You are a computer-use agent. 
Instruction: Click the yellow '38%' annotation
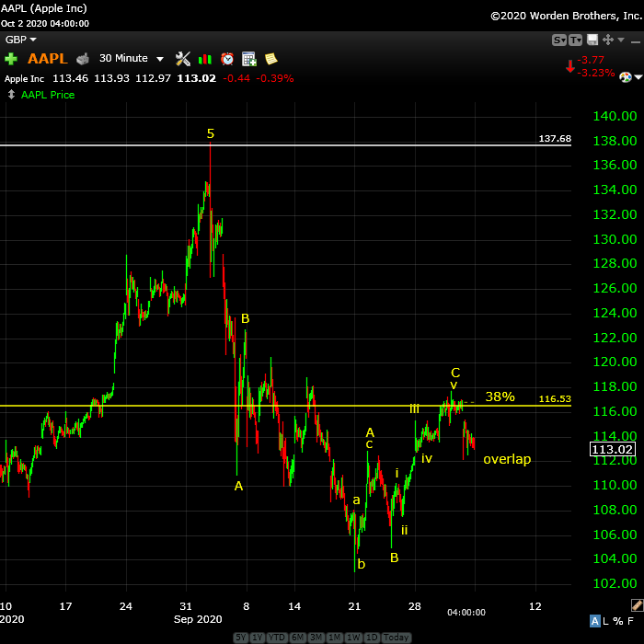(x=500, y=397)
